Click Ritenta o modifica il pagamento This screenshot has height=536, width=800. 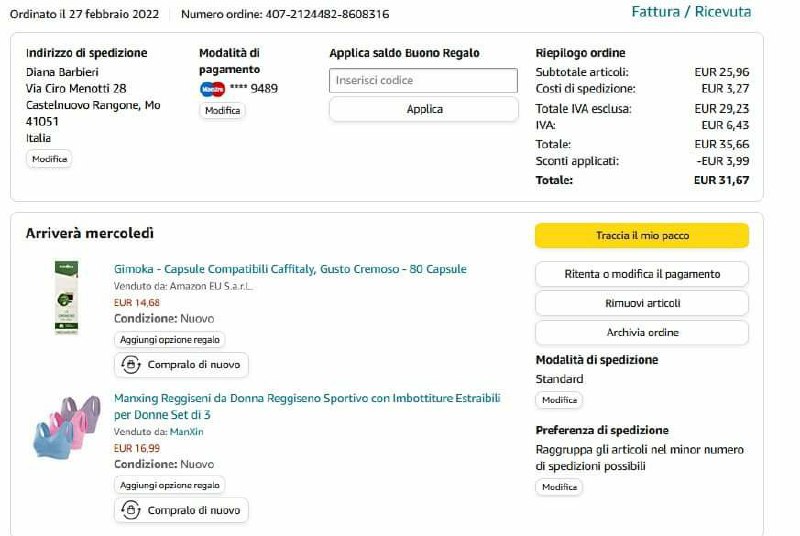click(x=641, y=274)
